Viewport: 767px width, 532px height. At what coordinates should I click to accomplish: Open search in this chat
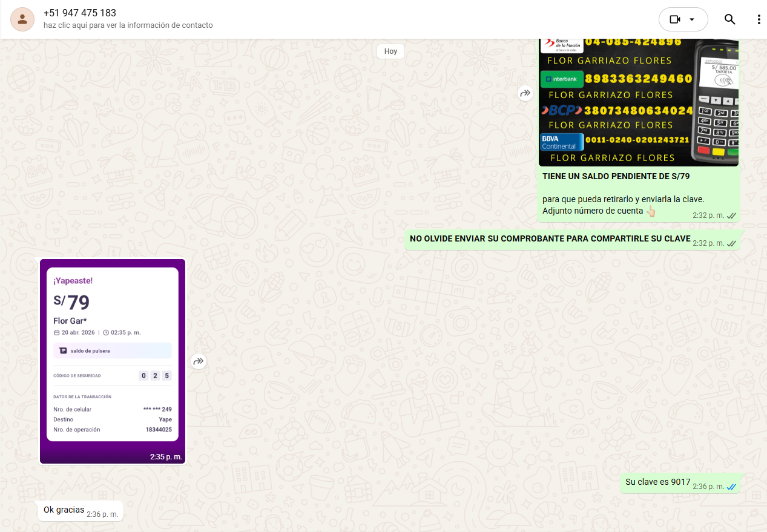click(729, 19)
